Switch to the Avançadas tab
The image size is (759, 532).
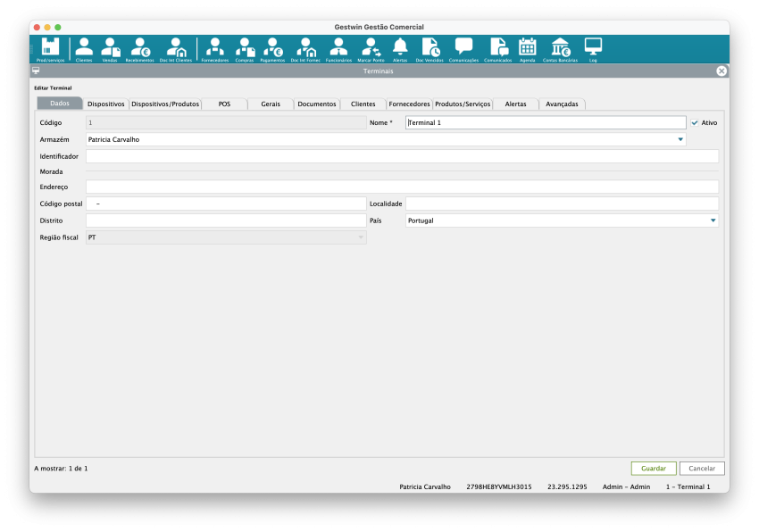[563, 104]
